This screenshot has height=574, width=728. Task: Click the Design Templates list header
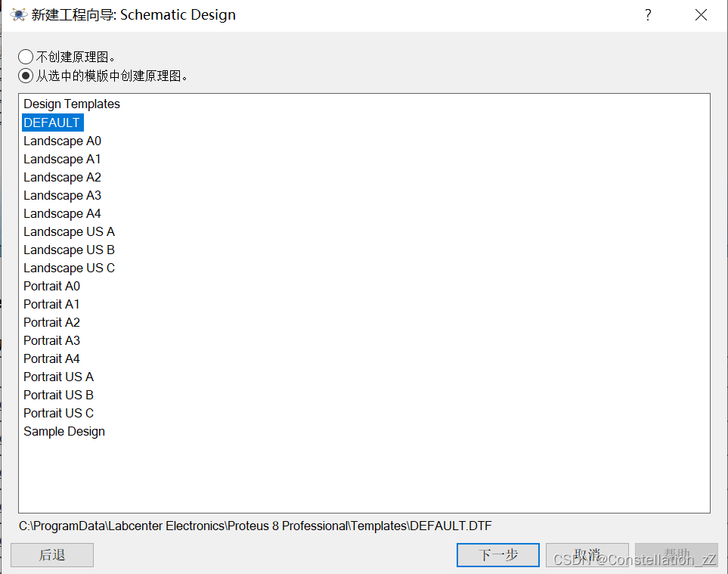tap(72, 104)
